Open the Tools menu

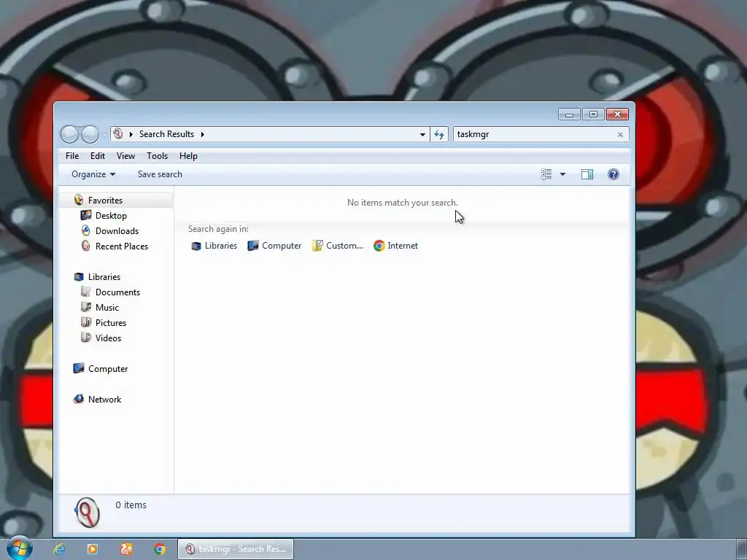point(158,156)
